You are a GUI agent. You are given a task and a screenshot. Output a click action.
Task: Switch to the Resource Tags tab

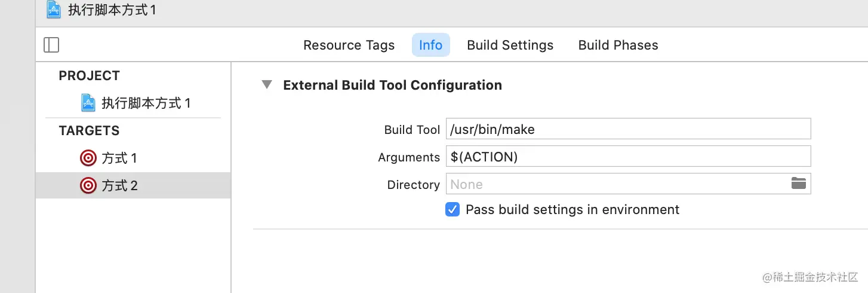tap(349, 45)
